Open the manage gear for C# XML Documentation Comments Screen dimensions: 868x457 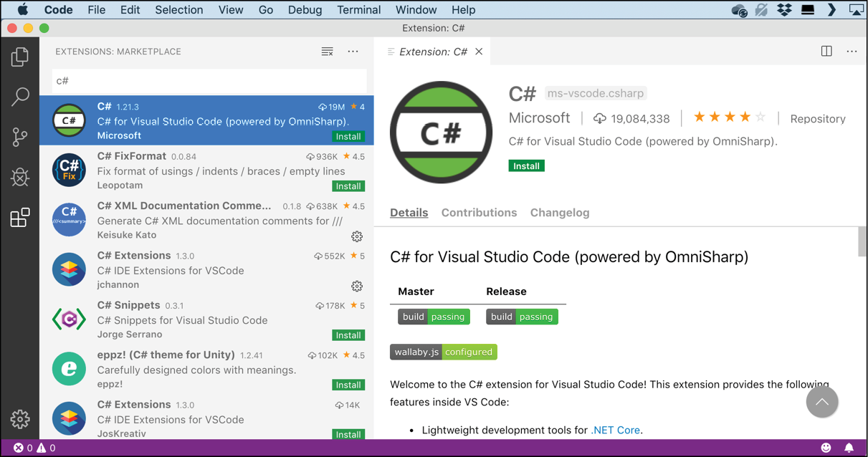click(357, 236)
